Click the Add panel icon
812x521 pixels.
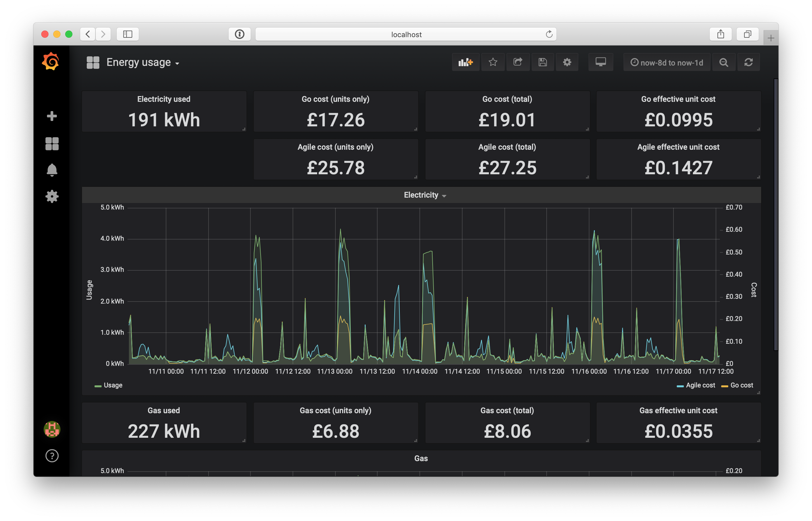click(x=465, y=62)
